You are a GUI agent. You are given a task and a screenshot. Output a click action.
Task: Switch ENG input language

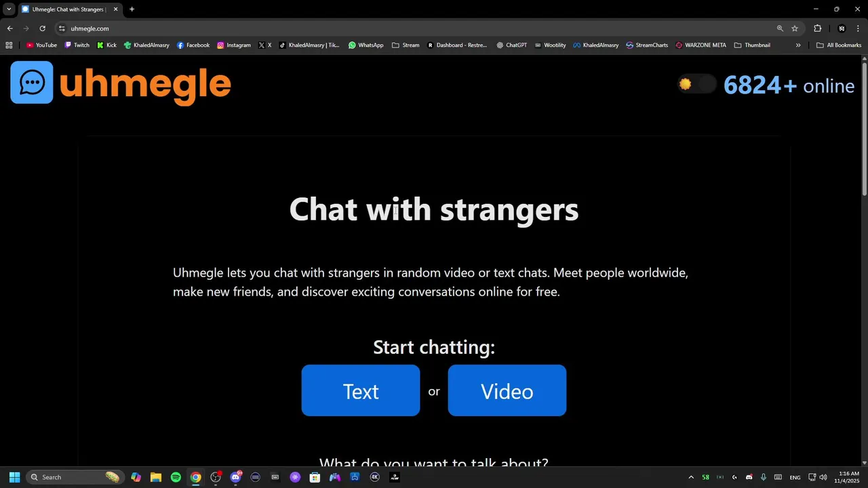[795, 477]
